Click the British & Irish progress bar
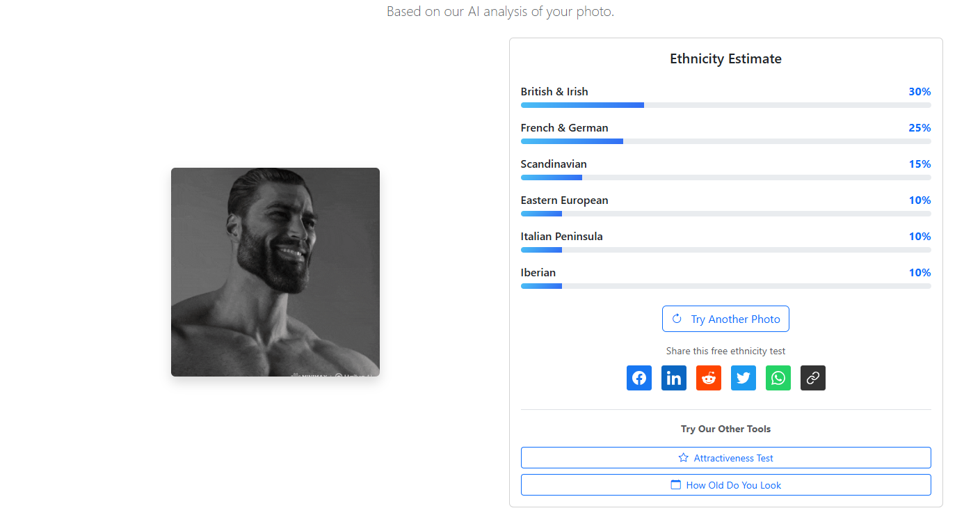This screenshot has height=522, width=980. point(725,105)
